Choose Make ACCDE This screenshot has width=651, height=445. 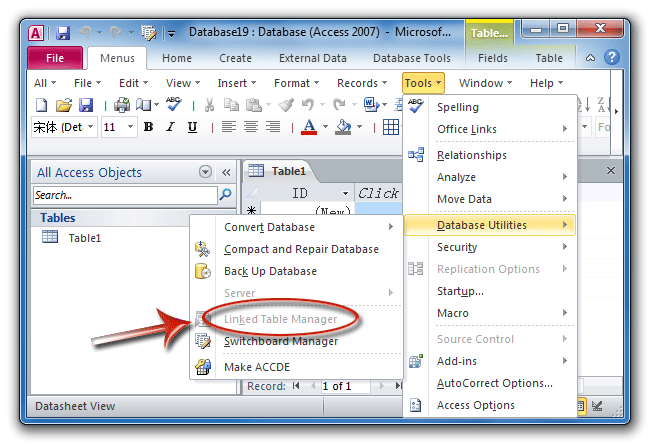point(297,367)
